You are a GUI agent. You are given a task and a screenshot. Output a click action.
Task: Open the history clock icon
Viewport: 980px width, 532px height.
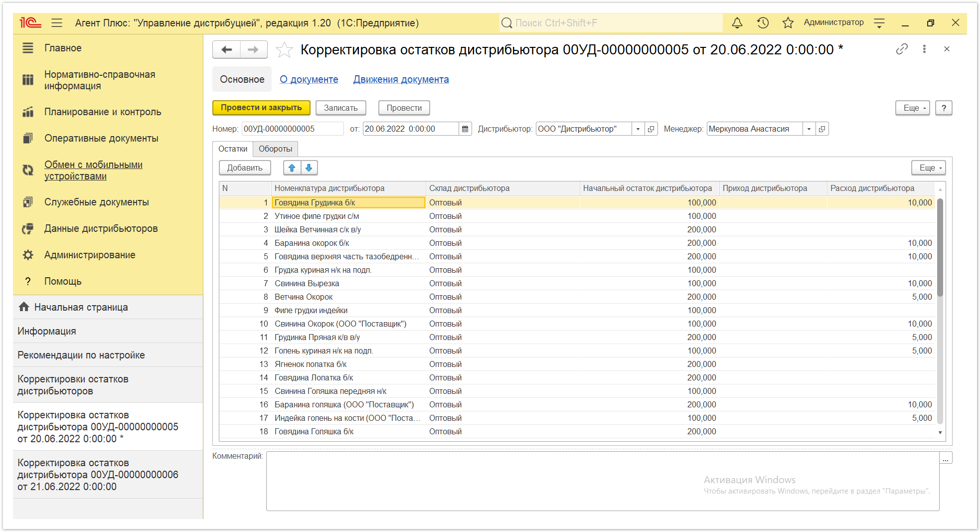[x=763, y=23]
